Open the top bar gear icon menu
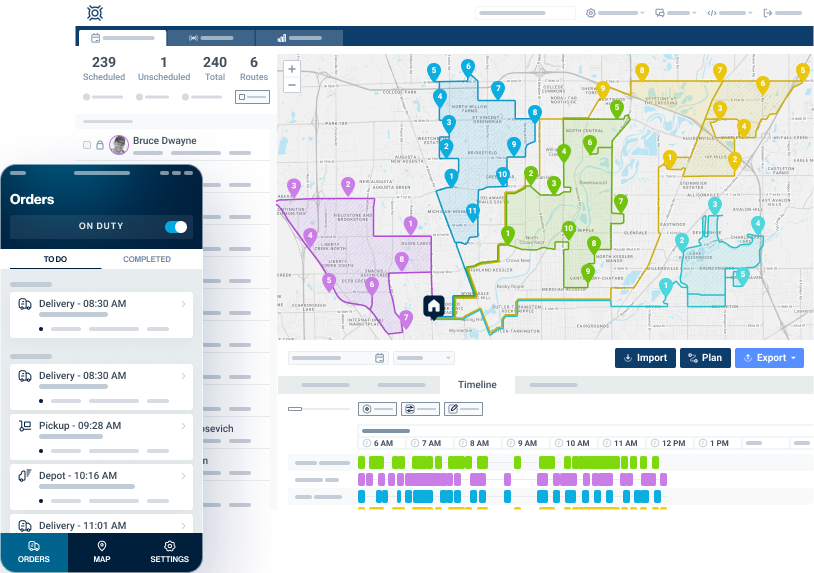 point(591,13)
